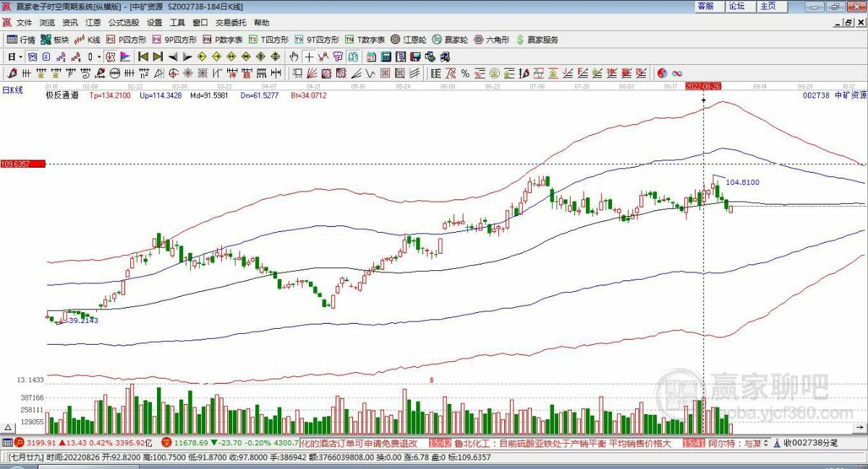The image size is (868, 469).
Task: Click the 2022-08-26 date marker
Action: pos(704,85)
